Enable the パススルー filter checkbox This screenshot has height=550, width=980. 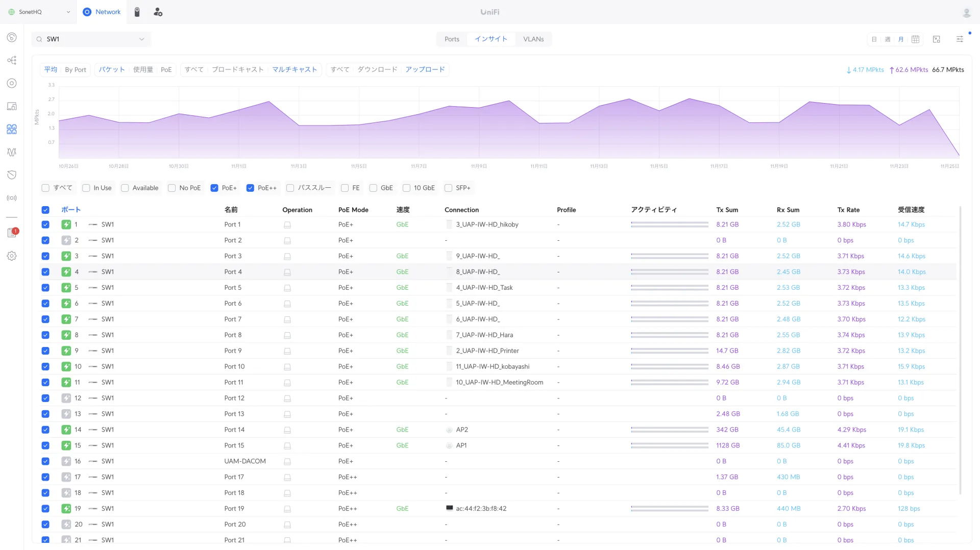point(290,188)
